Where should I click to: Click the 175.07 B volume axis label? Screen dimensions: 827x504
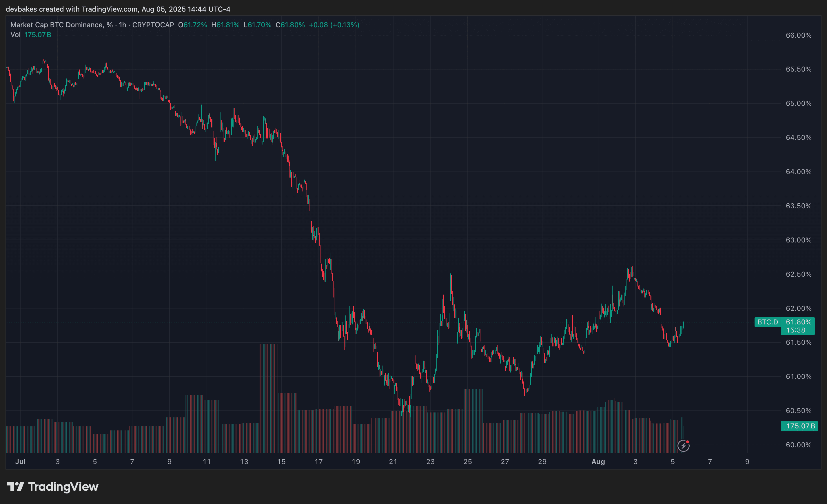[800, 426]
